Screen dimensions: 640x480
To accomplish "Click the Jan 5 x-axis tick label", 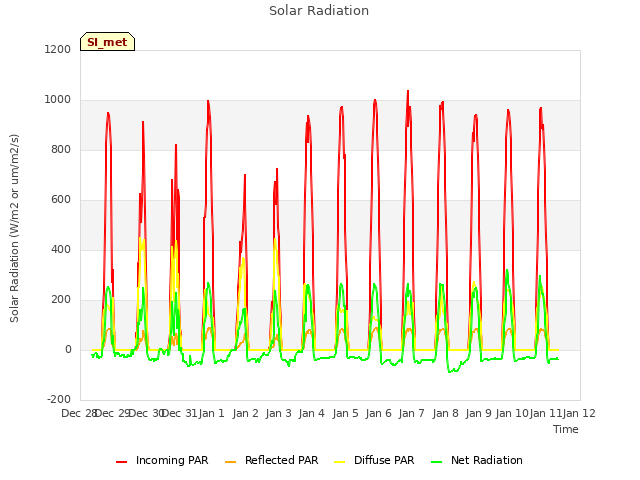I will (x=345, y=413).
